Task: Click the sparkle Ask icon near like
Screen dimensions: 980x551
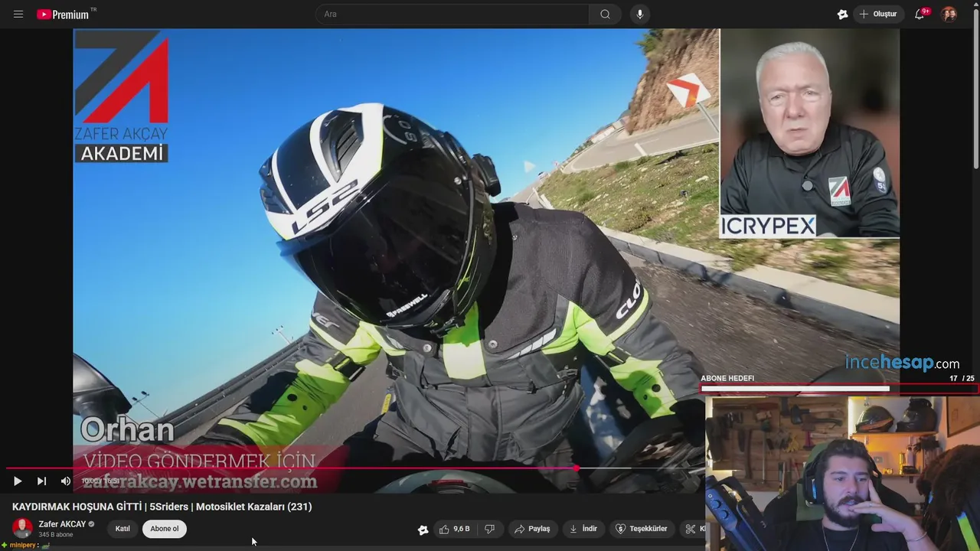Action: (x=423, y=529)
